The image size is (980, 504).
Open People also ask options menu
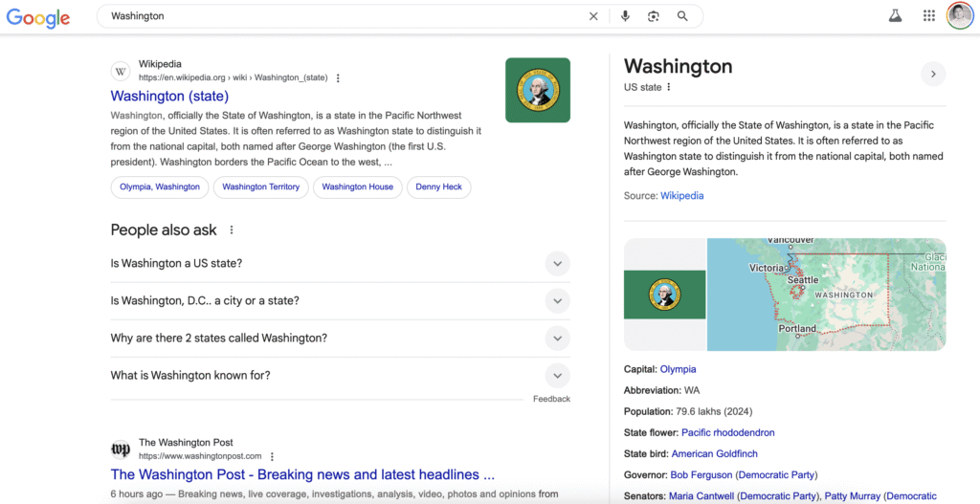[232, 230]
